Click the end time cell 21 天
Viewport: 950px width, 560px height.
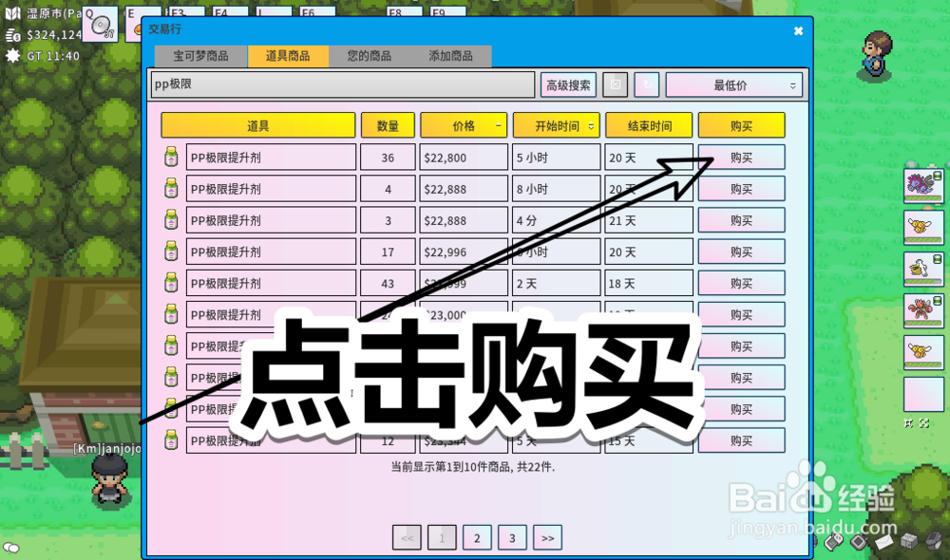[x=649, y=220]
